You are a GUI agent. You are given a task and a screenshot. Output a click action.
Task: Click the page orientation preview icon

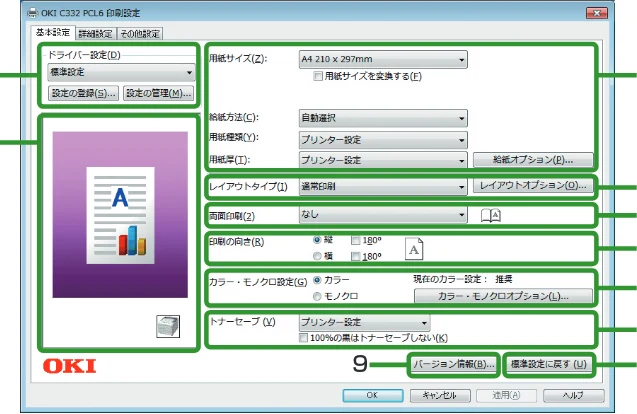click(x=414, y=249)
